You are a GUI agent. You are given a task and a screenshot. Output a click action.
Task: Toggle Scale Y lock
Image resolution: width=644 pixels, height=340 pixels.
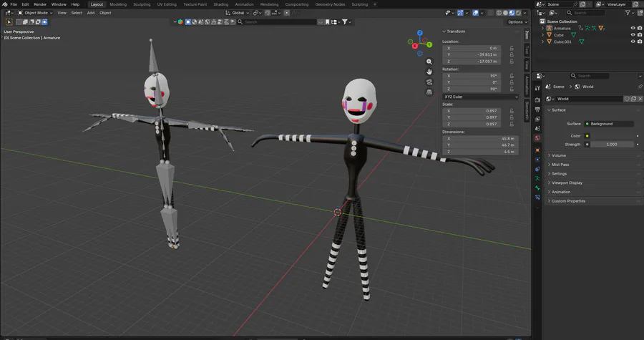tap(512, 117)
